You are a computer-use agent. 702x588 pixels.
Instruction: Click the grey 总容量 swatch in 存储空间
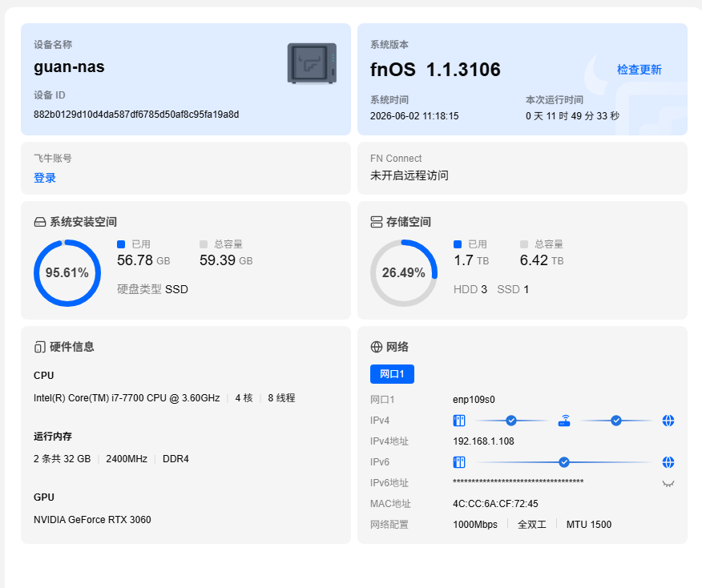(524, 244)
